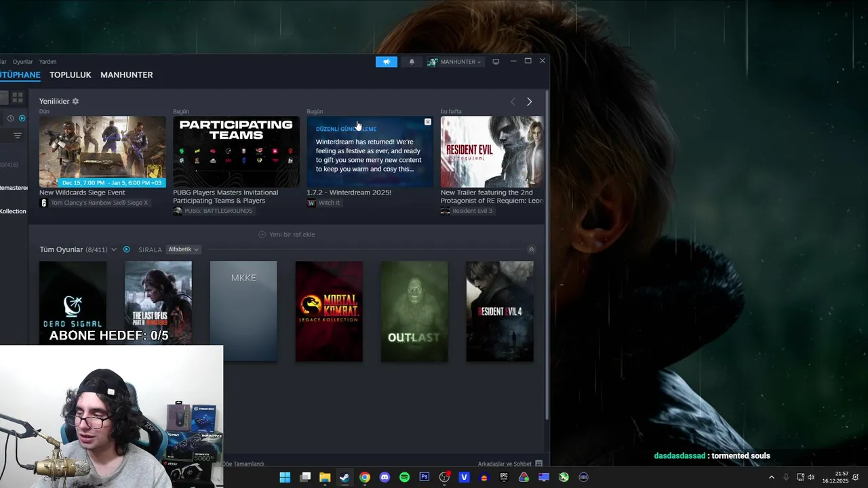Expand the Tüm Oyunlar shelf dropdown

[x=114, y=249]
